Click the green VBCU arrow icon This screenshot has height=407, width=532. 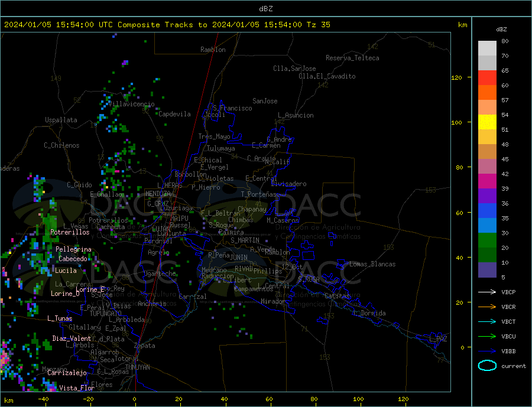487,337
